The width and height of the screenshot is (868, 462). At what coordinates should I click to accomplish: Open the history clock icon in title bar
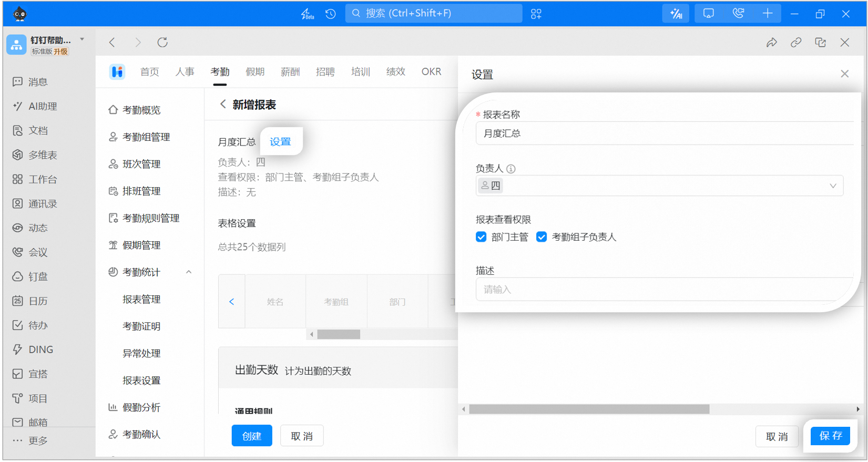tap(331, 14)
